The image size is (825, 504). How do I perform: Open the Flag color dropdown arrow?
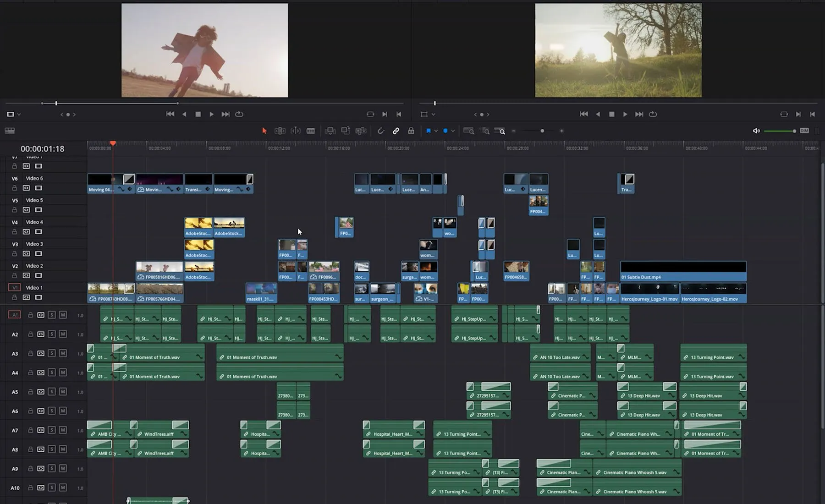pyautogui.click(x=436, y=131)
